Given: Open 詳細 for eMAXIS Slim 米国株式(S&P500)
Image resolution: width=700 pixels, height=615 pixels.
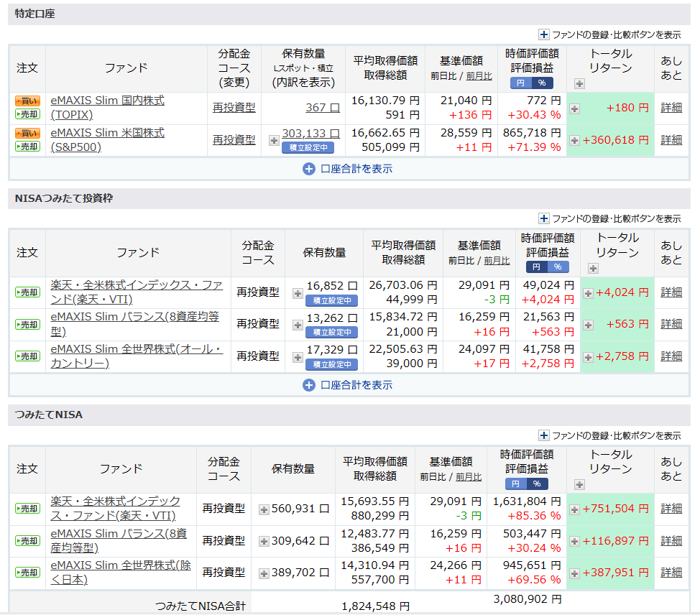Looking at the screenshot, I should pos(671,139).
